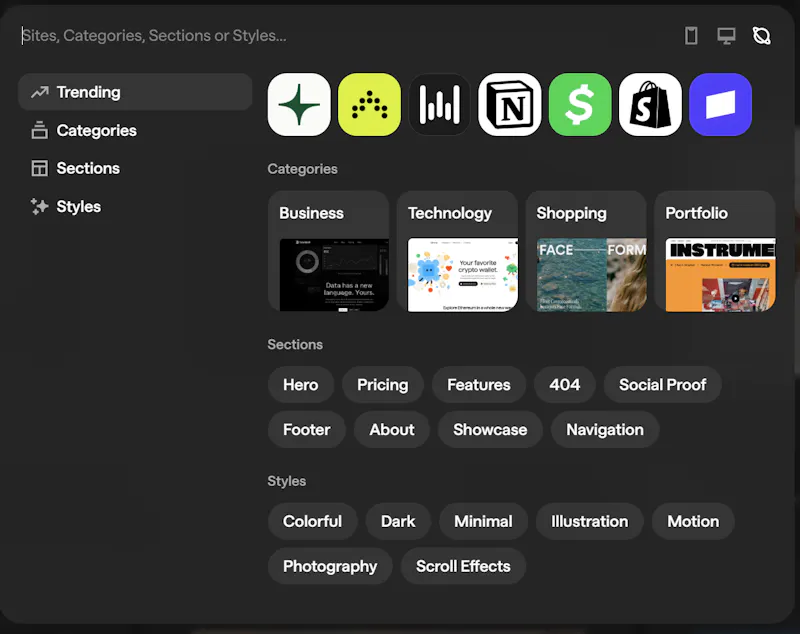Choose the Pricing section chip
This screenshot has width=800, height=634.
pyautogui.click(x=383, y=385)
